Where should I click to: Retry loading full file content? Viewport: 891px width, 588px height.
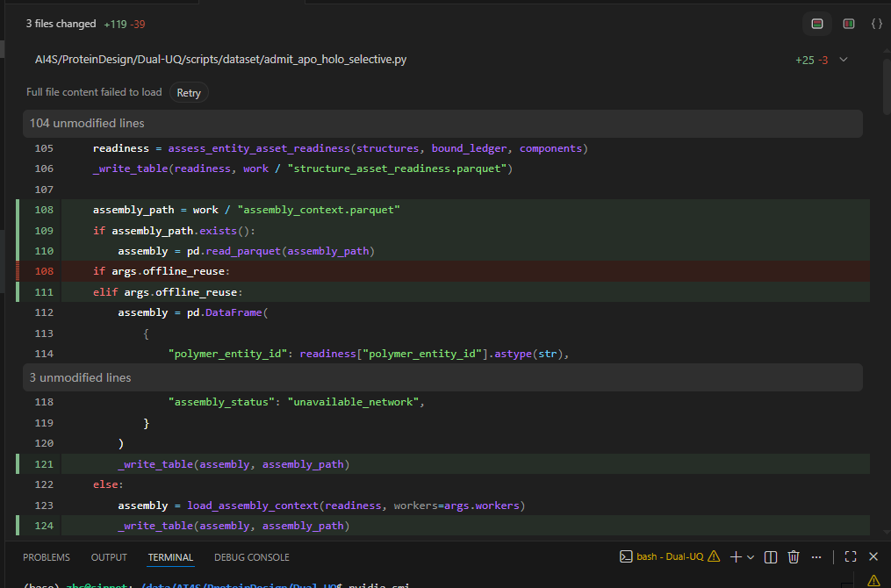[189, 93]
